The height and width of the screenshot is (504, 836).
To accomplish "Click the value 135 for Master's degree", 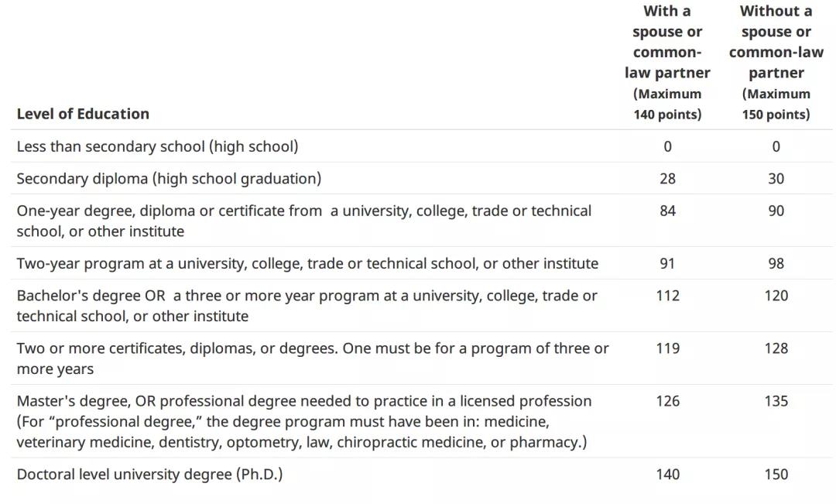I will (x=776, y=401).
